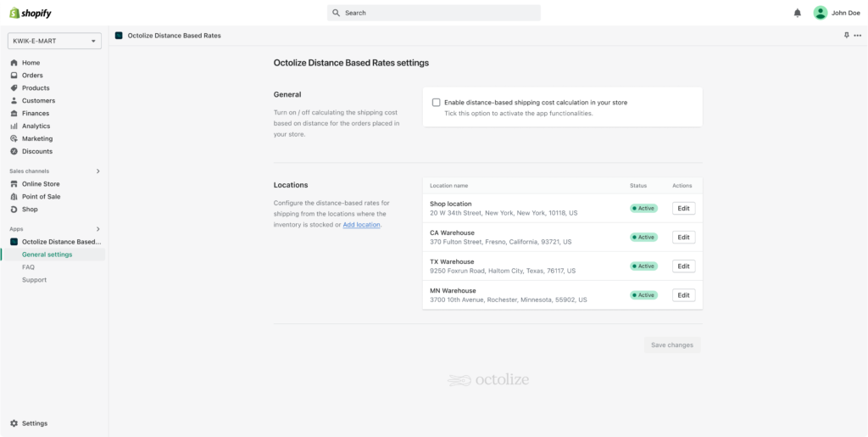This screenshot has height=437, width=868.
Task: Open Point of Sale channel
Action: (x=42, y=197)
